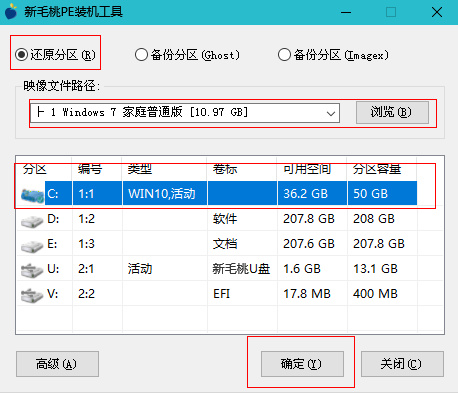Image resolution: width=458 pixels, height=393 pixels.
Task: Open the image file path dropdown arrow
Action: point(331,113)
